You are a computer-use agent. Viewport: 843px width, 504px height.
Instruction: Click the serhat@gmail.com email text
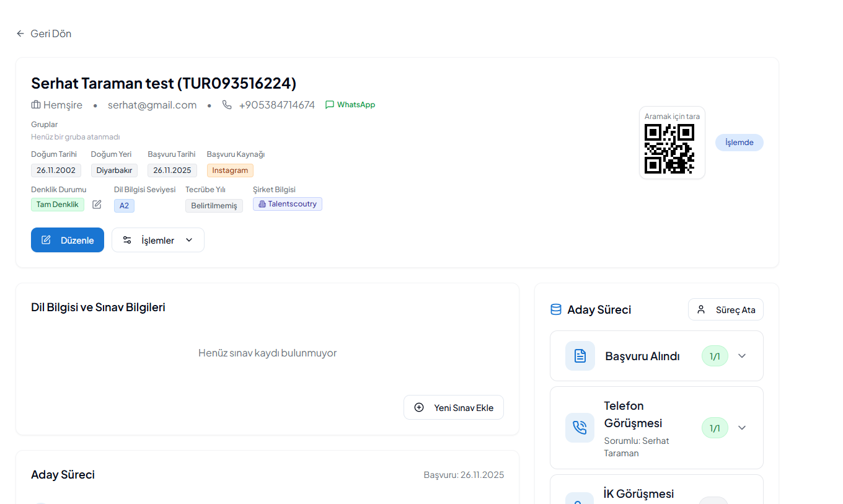[x=152, y=105]
